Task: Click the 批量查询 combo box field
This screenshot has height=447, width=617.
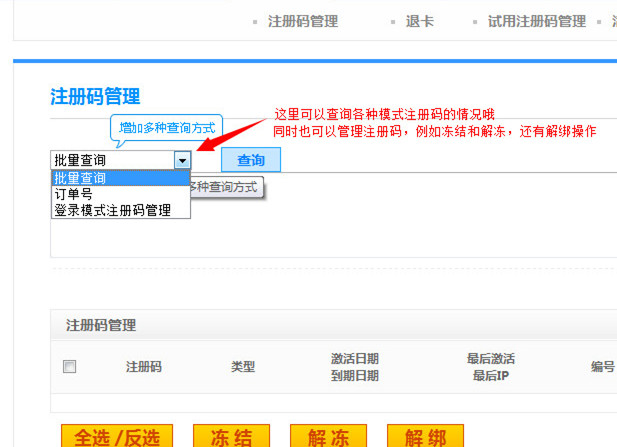Action: pyautogui.click(x=111, y=160)
